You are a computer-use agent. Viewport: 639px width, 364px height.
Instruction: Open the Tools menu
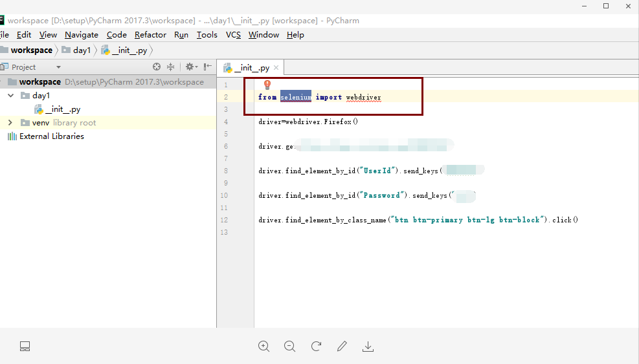tap(207, 35)
